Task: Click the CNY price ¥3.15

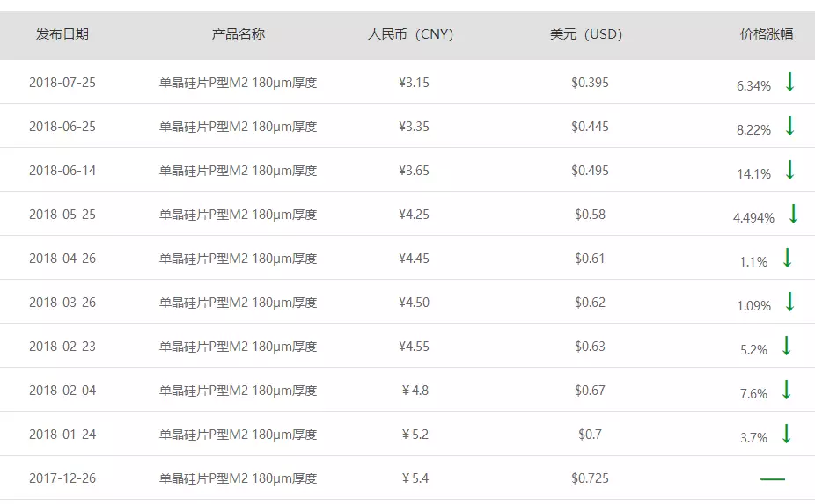Action: point(414,83)
